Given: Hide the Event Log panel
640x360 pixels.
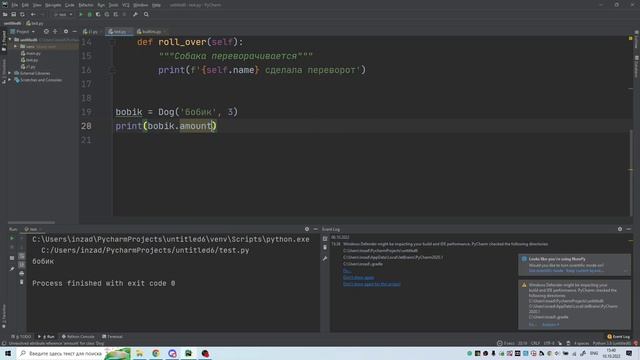Looking at the screenshot, I should [629, 229].
